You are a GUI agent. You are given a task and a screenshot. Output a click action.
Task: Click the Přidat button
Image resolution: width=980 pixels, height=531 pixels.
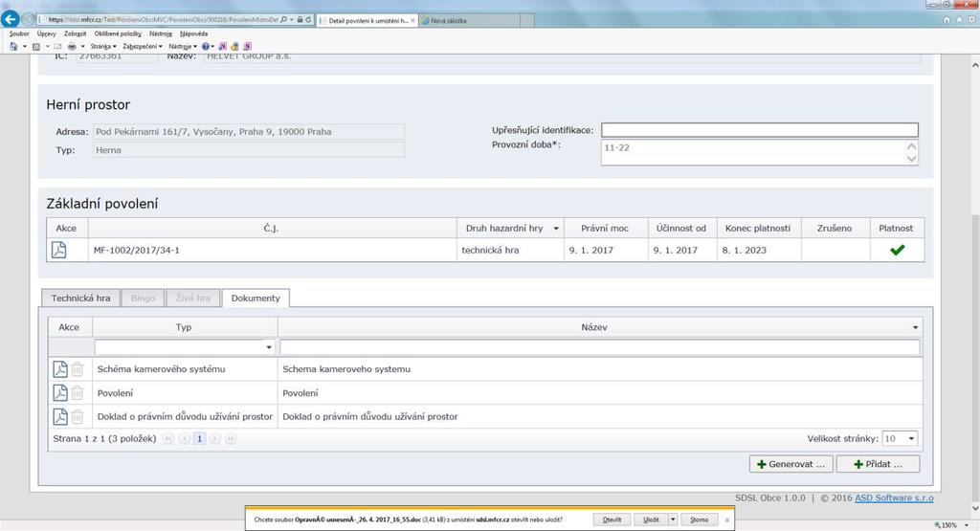point(879,464)
